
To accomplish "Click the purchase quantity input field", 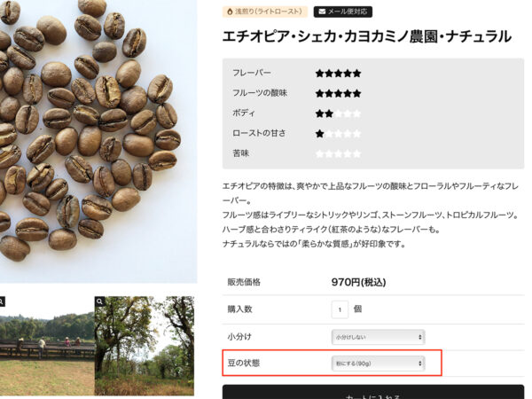I will tap(340, 309).
